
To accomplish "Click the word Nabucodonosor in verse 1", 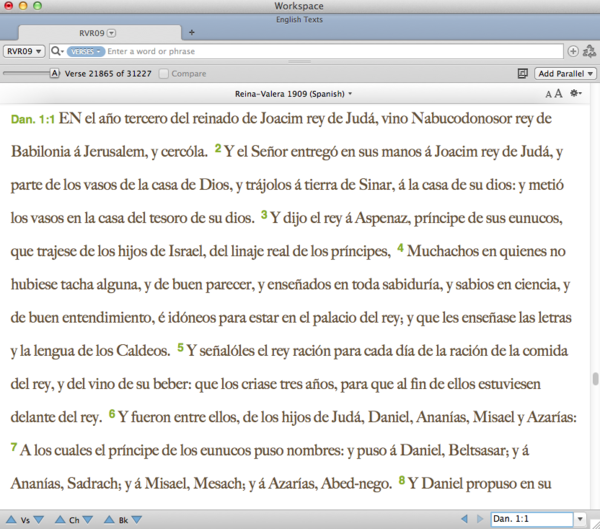I will [461, 118].
